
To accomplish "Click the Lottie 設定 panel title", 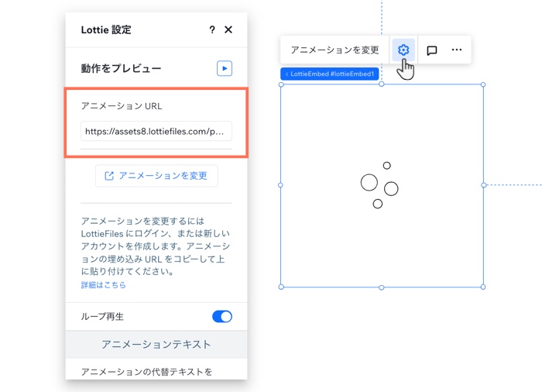I will (106, 29).
